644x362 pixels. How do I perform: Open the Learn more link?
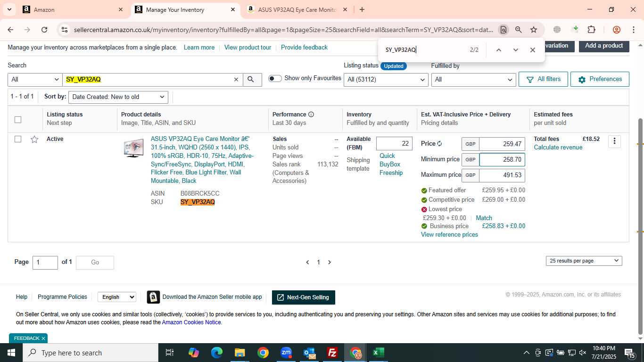[199, 48]
